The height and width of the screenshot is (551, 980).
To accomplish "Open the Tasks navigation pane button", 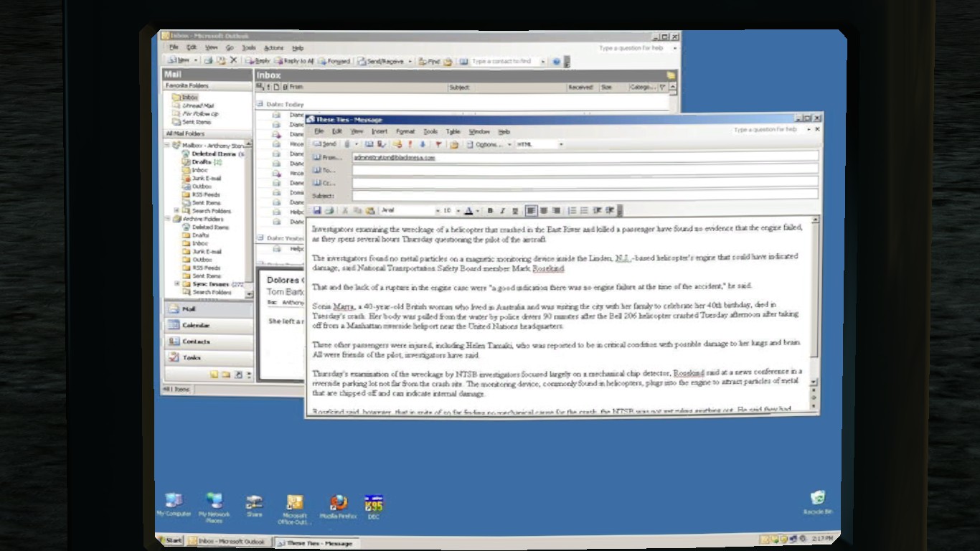I will [x=209, y=357].
